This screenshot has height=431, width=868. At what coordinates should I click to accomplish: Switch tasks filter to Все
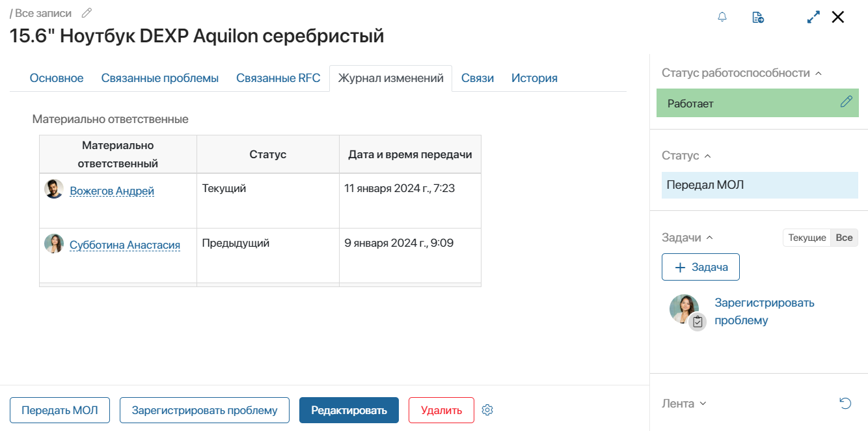pos(844,238)
